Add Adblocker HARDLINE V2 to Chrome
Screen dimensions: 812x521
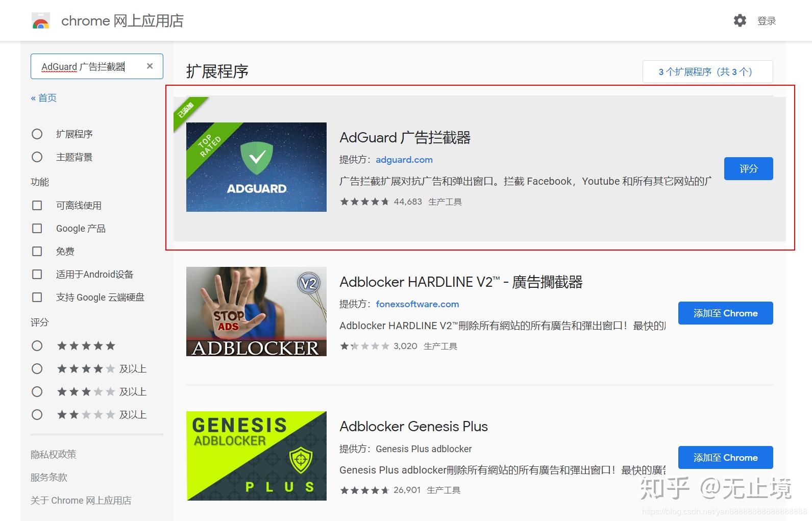(725, 313)
